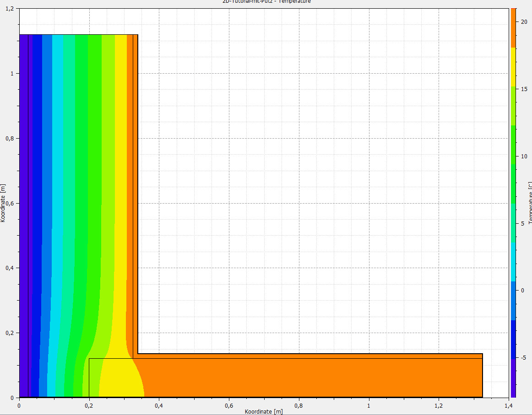Image resolution: width=532 pixels, height=415 pixels.
Task: Pick the yellow segment of the color bar
Action: point(513,67)
